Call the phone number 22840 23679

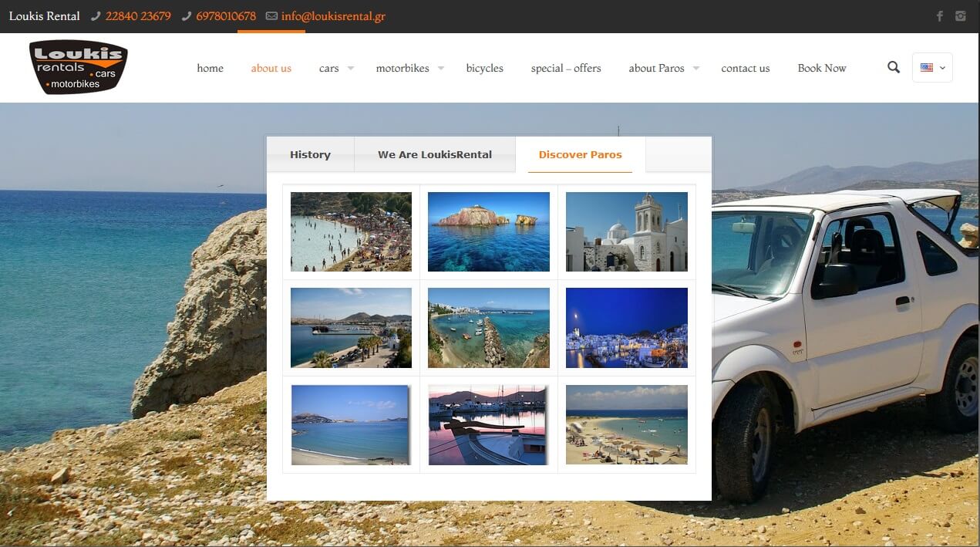pos(138,16)
